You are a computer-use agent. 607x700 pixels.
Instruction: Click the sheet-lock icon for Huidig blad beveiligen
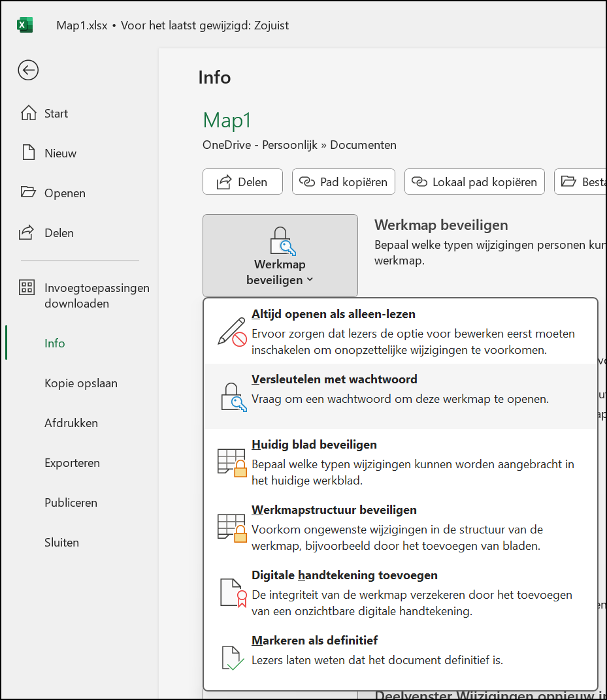(232, 463)
